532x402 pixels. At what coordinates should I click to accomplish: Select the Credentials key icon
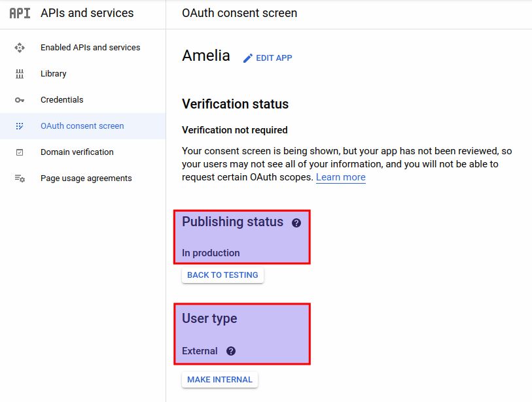(20, 99)
